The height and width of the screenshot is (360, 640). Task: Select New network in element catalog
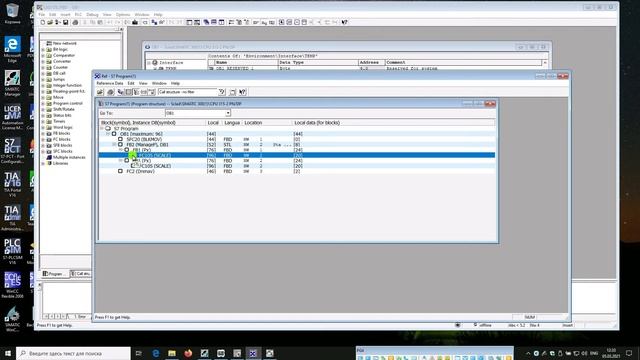64,43
